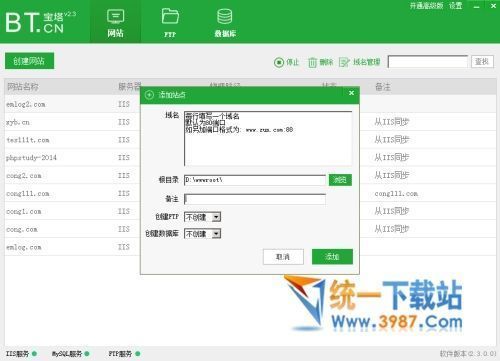Click the BT.CN logo
The height and width of the screenshot is (361, 500).
[x=40, y=22]
